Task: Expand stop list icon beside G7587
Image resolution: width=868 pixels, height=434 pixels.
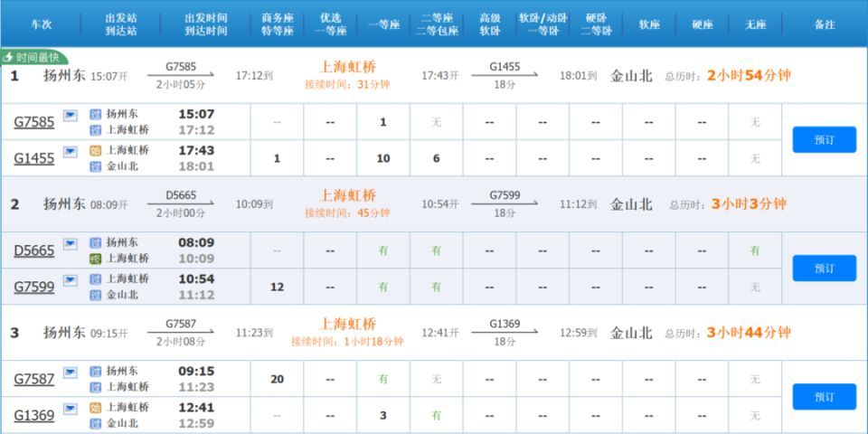Action: click(71, 373)
